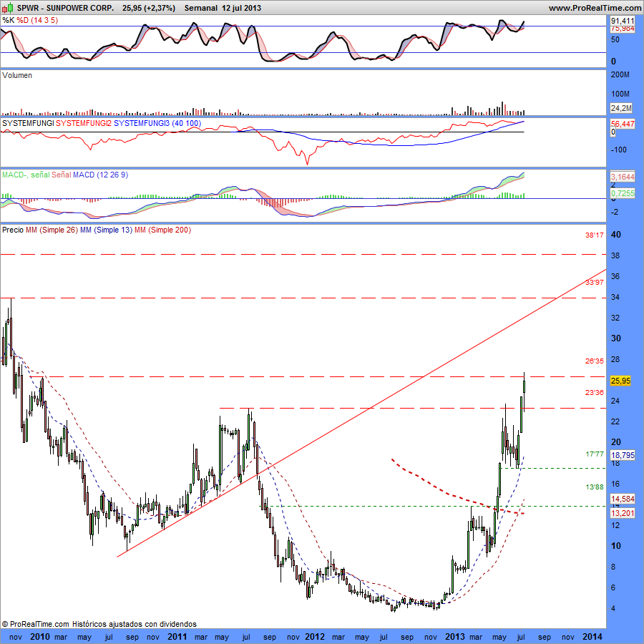Click the 91,411 stochastic value tag
Screen dimensions: 644x644
click(x=623, y=21)
